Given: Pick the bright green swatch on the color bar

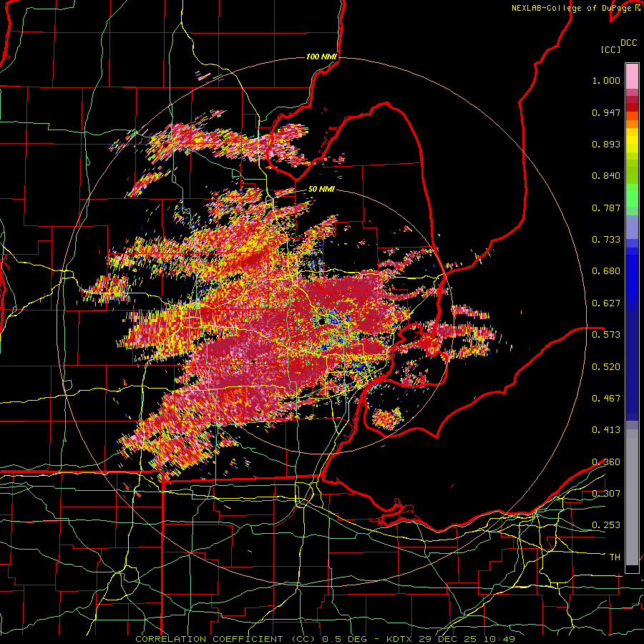Looking at the screenshot, I should coord(632,195).
